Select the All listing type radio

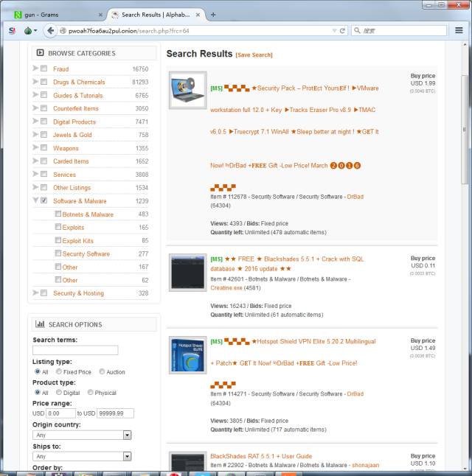(x=38, y=371)
